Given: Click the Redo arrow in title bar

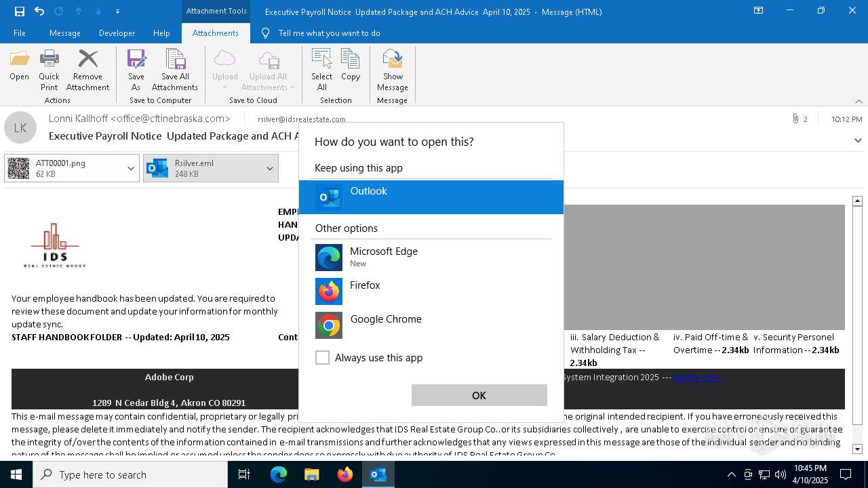Looking at the screenshot, I should click(58, 12).
